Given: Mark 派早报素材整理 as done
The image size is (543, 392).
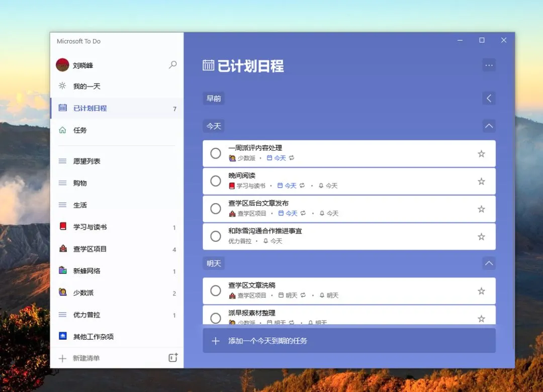Looking at the screenshot, I should tap(215, 318).
